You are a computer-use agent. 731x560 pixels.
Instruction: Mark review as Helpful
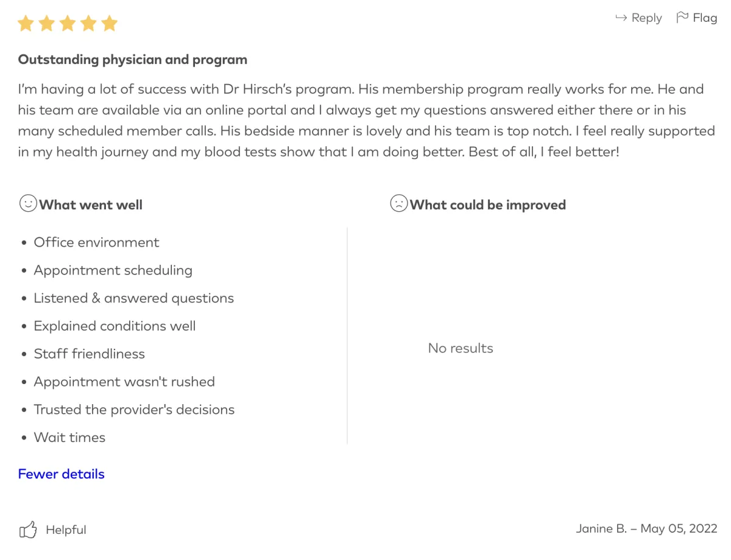66,530
